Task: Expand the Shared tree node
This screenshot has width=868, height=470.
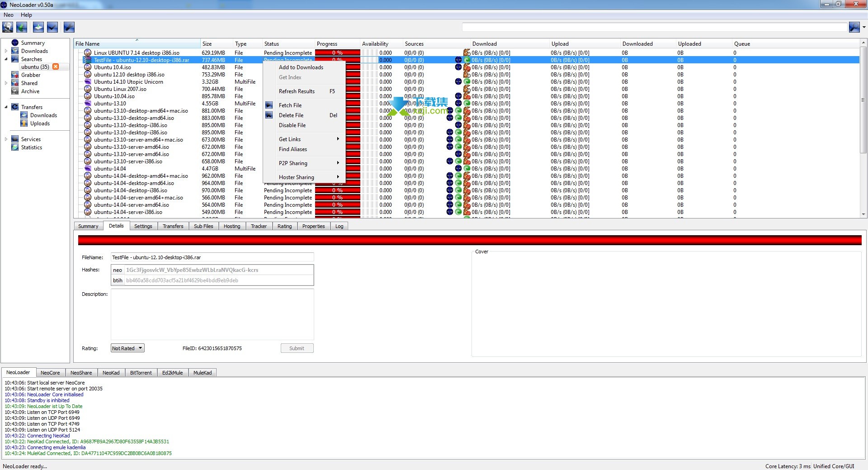Action: [x=6, y=83]
